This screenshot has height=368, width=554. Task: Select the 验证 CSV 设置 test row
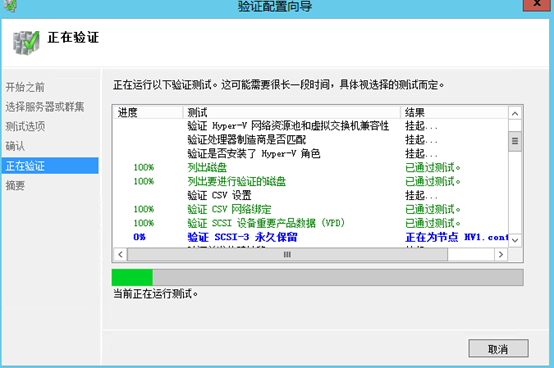[311, 195]
